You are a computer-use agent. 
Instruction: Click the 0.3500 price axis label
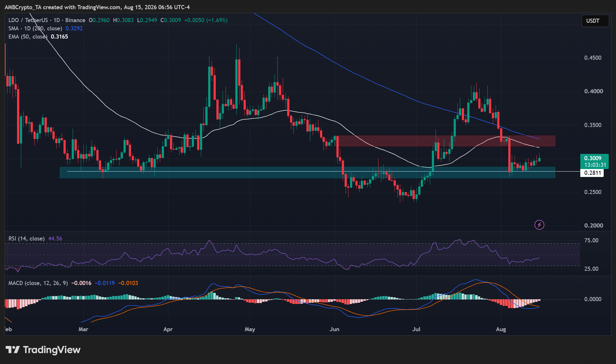point(593,125)
